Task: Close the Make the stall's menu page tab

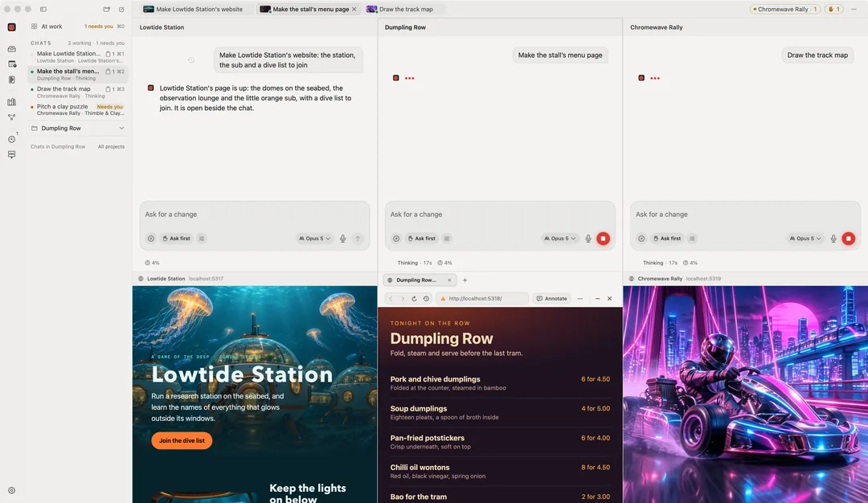Action: coord(354,10)
